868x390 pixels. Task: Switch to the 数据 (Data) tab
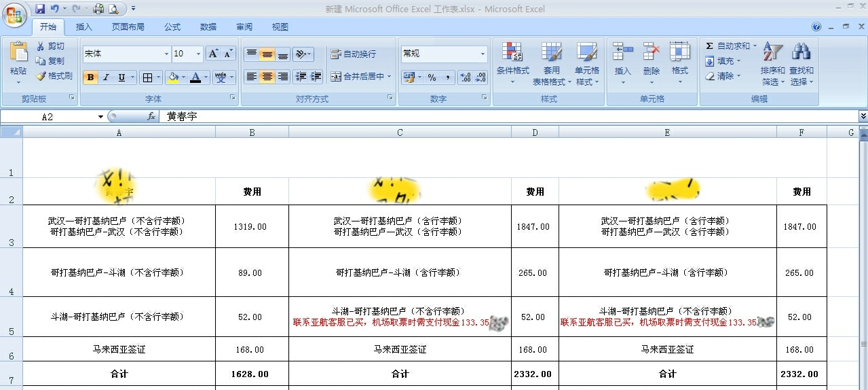click(208, 27)
